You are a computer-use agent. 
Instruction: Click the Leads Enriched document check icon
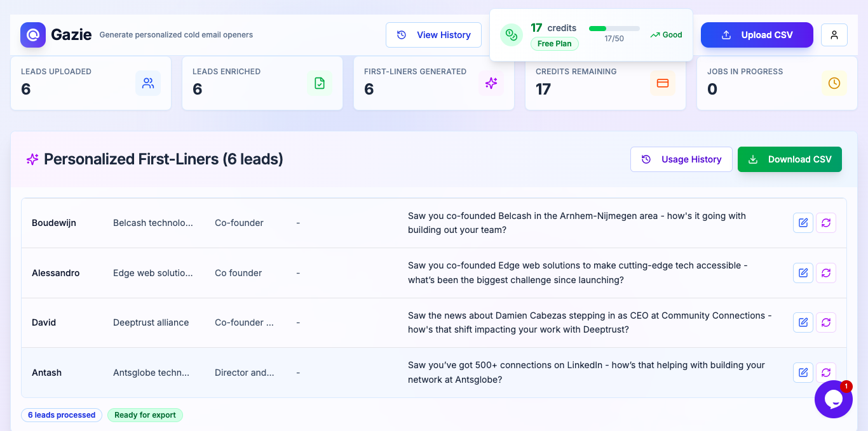point(320,83)
